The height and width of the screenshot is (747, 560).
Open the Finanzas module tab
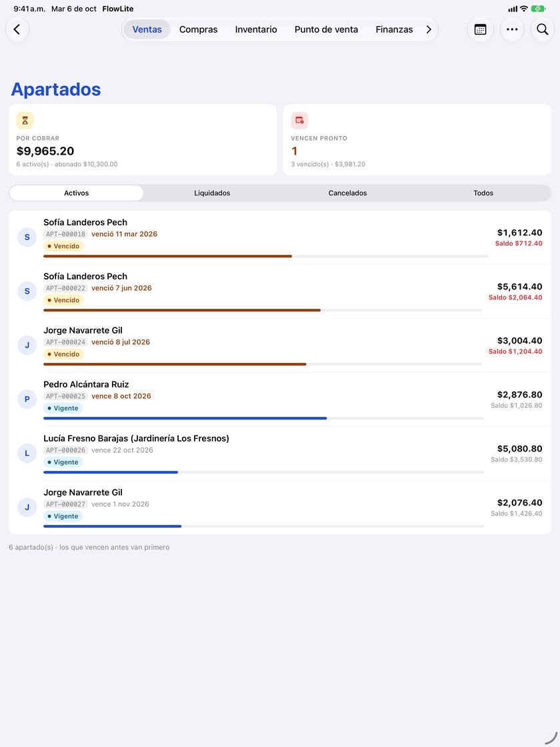coord(394,29)
